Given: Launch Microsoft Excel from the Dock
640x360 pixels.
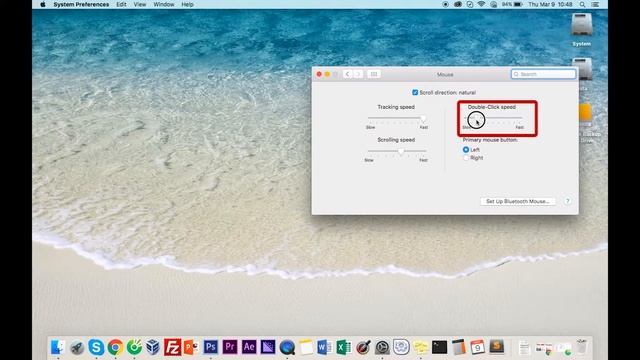Looking at the screenshot, I should tap(344, 347).
